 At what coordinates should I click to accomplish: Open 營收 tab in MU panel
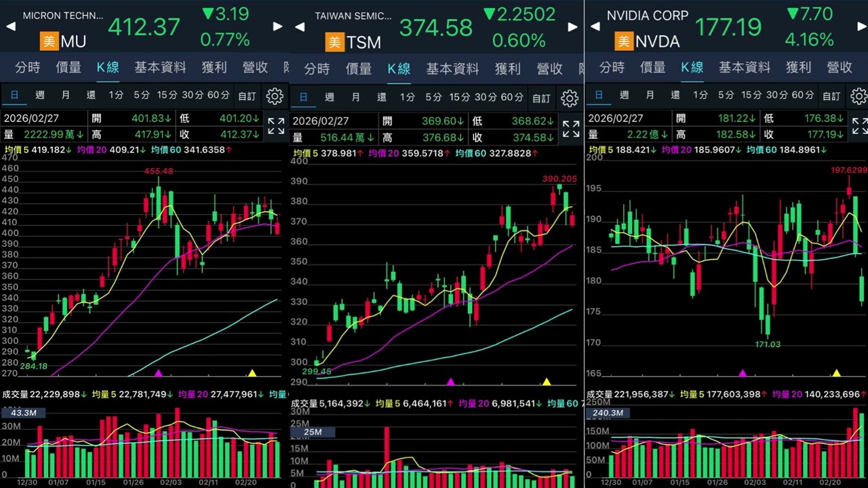pyautogui.click(x=255, y=67)
